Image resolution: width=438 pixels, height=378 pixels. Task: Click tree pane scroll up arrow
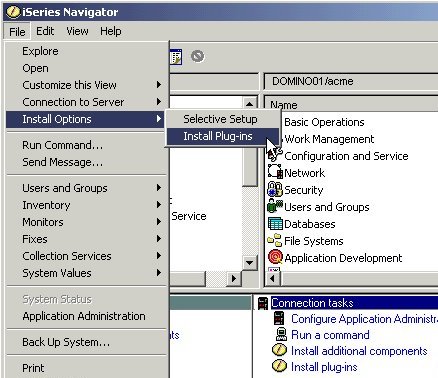pyautogui.click(x=249, y=104)
